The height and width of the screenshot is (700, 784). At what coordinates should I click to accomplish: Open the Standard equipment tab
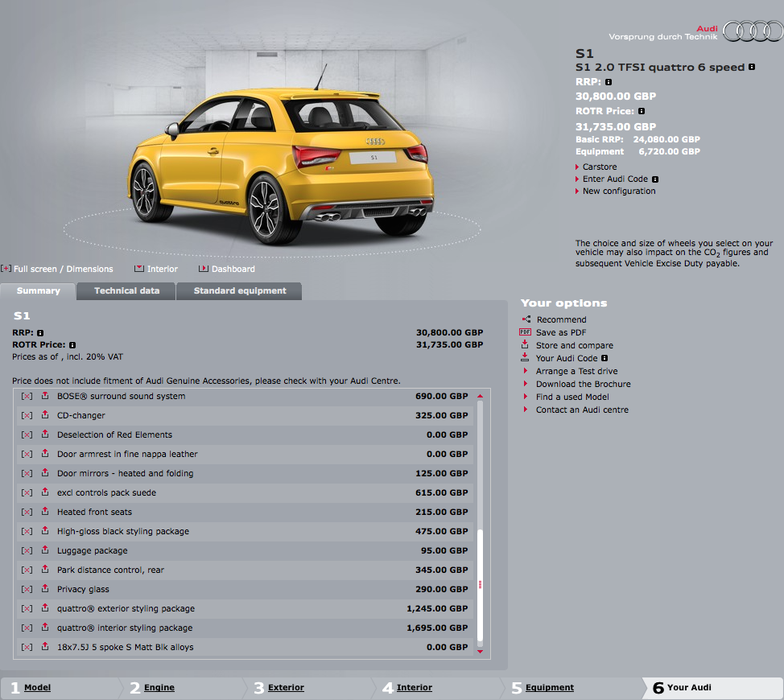(x=239, y=290)
